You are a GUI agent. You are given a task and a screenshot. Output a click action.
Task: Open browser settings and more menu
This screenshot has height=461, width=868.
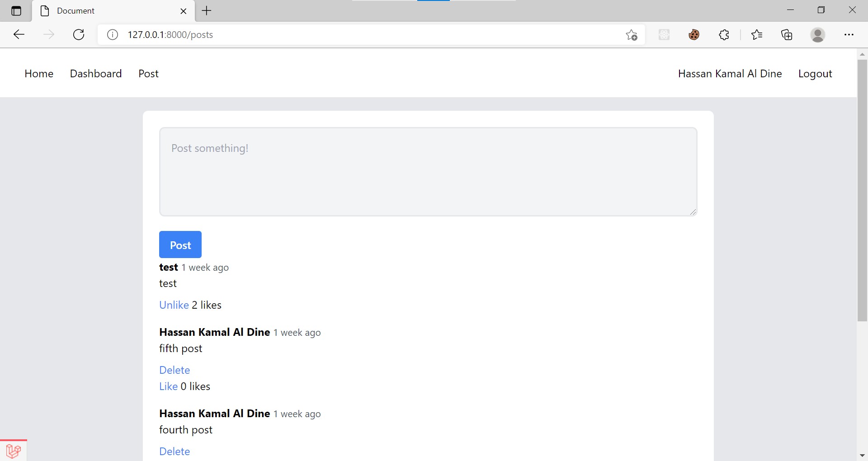[x=849, y=35]
